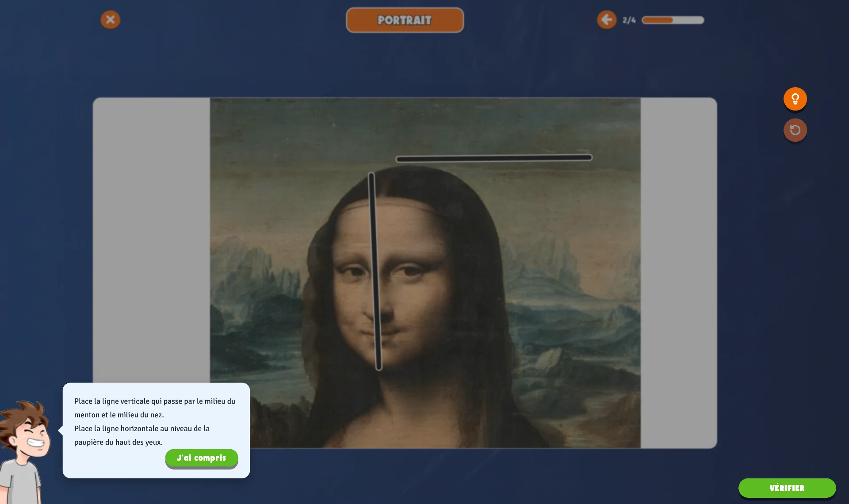Image resolution: width=849 pixels, height=504 pixels.
Task: Go back with the orange arrow icon
Action: pos(607,19)
